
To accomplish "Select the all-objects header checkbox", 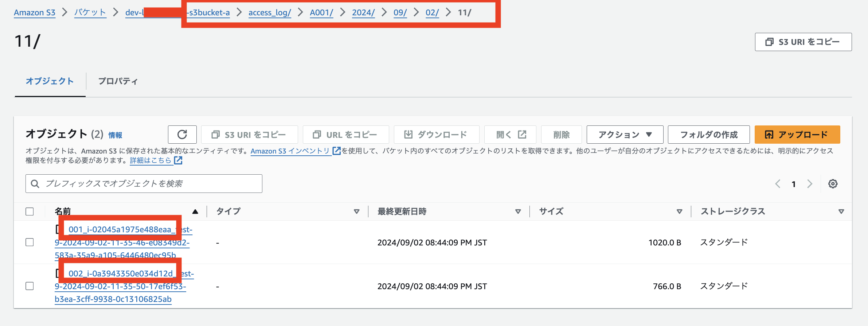I will coord(30,211).
